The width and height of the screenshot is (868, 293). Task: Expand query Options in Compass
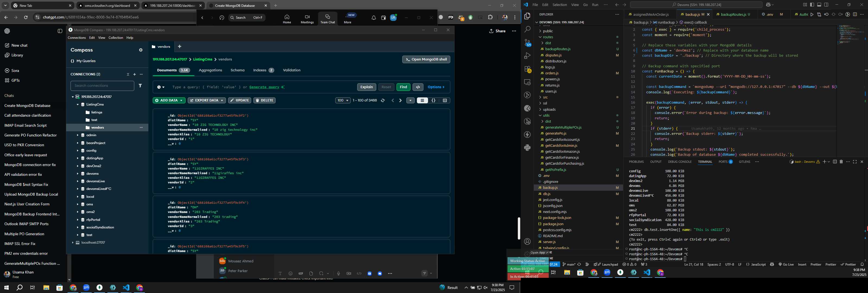[x=436, y=87]
